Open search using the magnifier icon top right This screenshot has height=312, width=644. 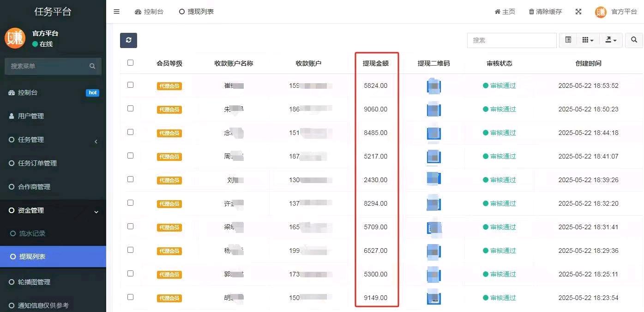point(633,40)
